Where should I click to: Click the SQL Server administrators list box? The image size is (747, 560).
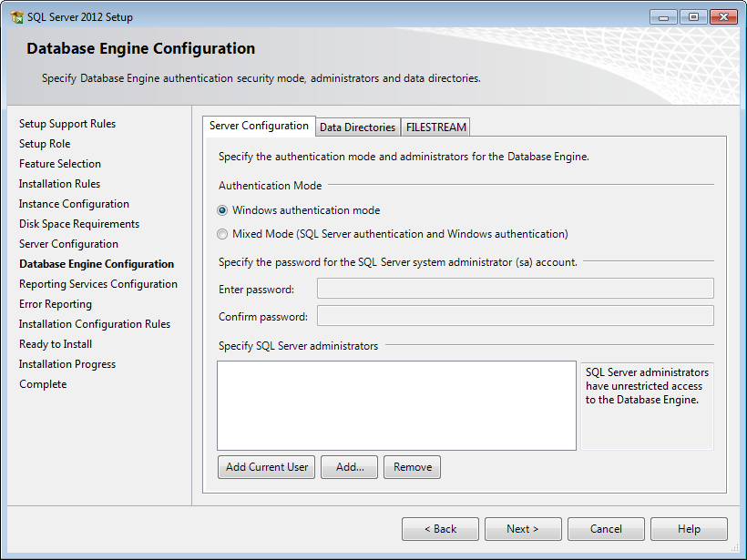click(396, 405)
